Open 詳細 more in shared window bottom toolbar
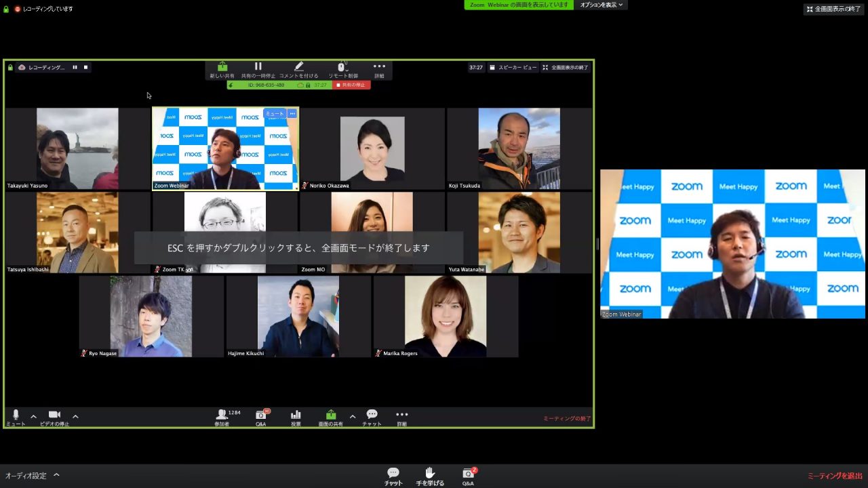The image size is (868, 488). 402,418
